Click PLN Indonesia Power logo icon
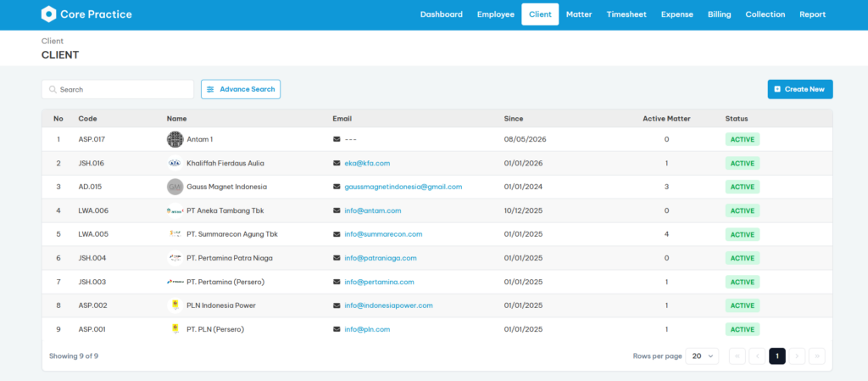Screen dimensions: 868x381 click(175, 305)
